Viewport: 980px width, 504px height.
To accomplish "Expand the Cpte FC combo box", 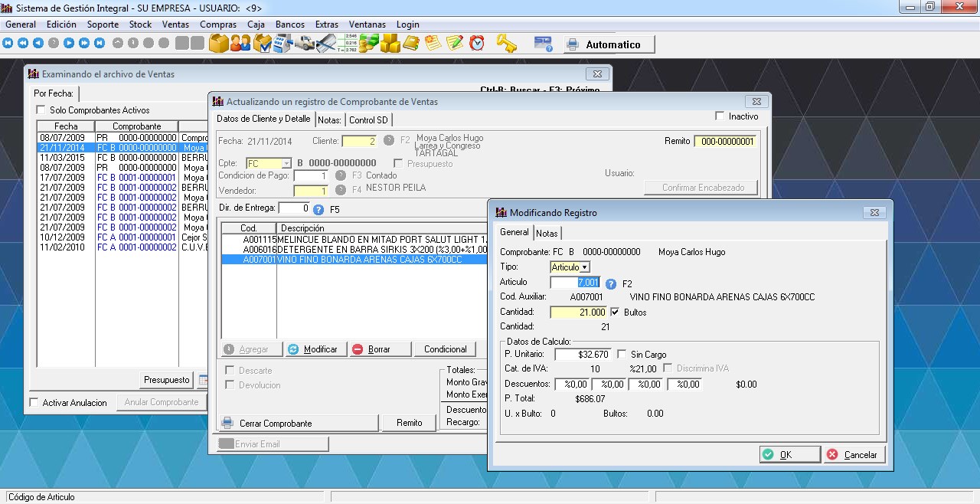I will coord(286,163).
